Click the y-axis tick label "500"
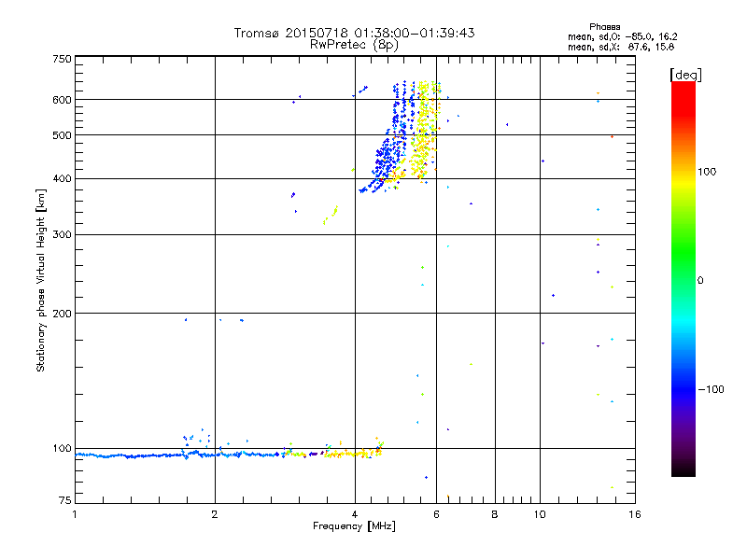Screen dimensions: 747x560 (62, 135)
